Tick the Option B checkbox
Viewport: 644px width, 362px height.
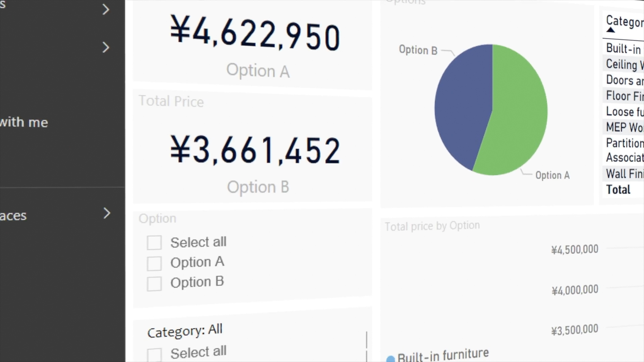point(154,284)
